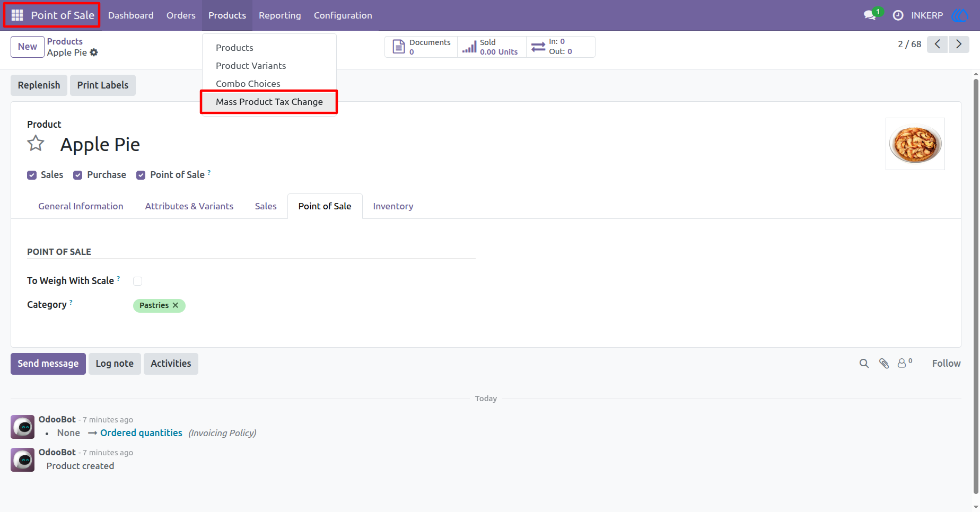Go to previous product record arrow
This screenshot has width=980, height=512.
coord(938,45)
